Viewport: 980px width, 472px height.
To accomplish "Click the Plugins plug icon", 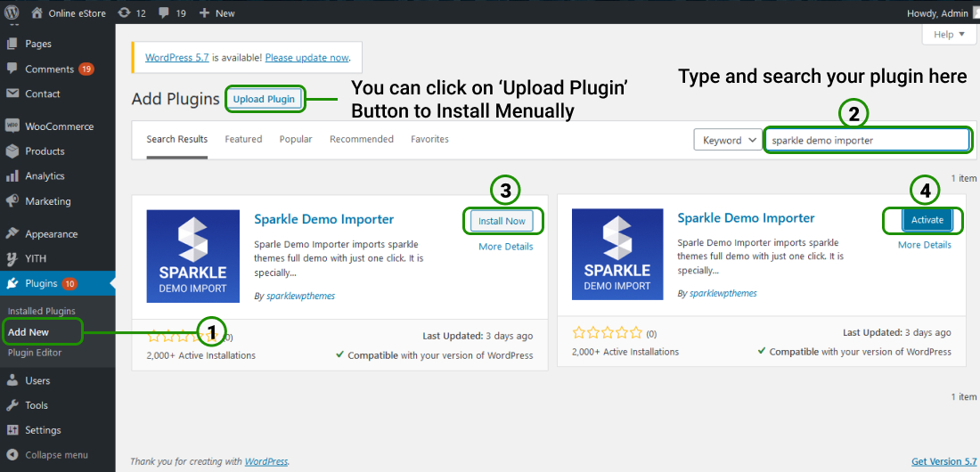I will (x=12, y=284).
